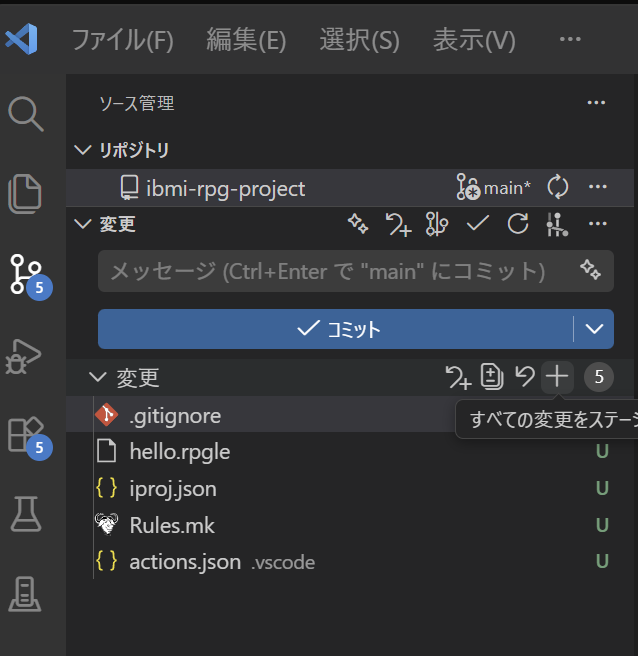Open the Search view in activity bar
Screen dimensions: 638x656
click(25, 114)
